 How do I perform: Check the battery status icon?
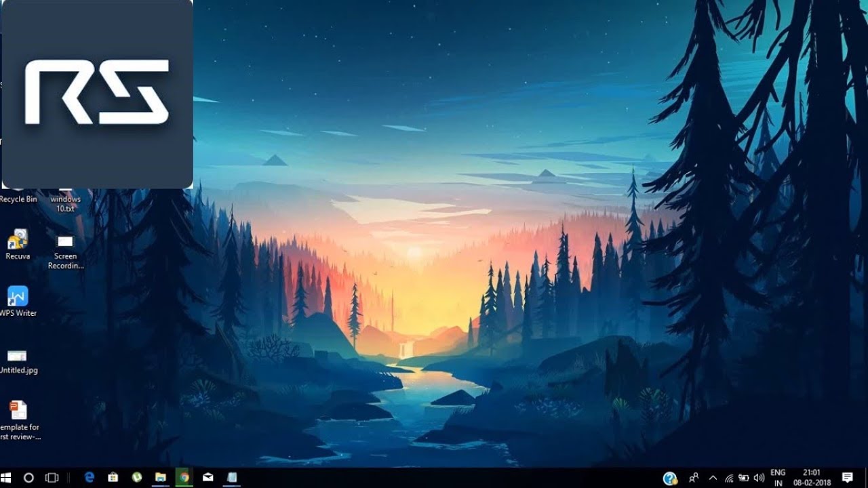[744, 477]
